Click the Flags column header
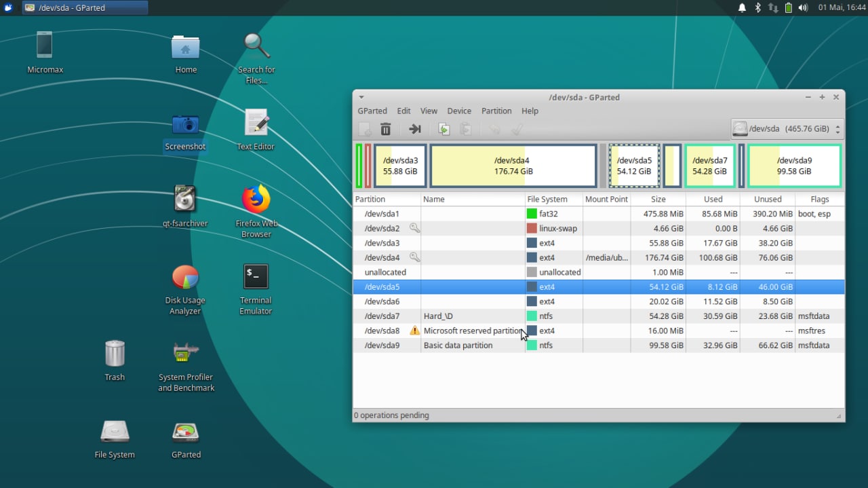The height and width of the screenshot is (488, 868). pos(820,199)
